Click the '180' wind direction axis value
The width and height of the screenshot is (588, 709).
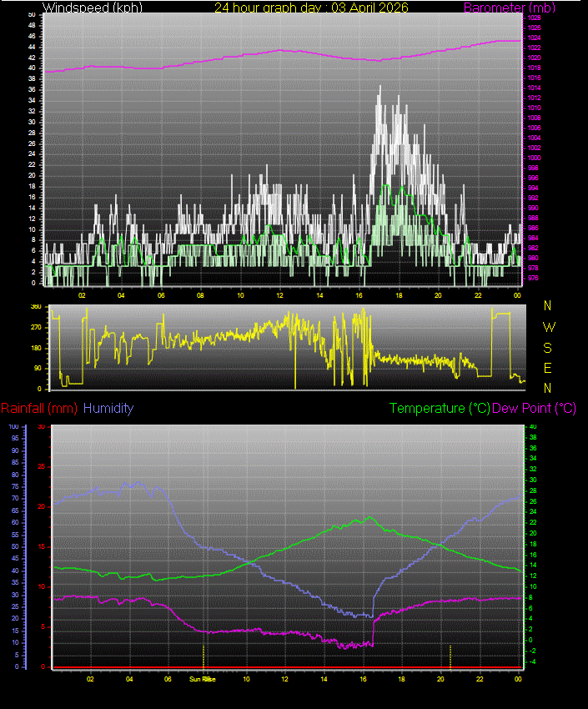point(36,348)
